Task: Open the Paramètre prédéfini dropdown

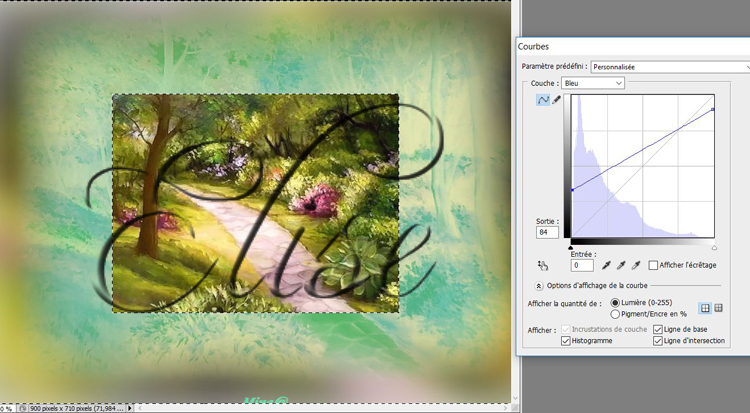Action: coord(668,67)
